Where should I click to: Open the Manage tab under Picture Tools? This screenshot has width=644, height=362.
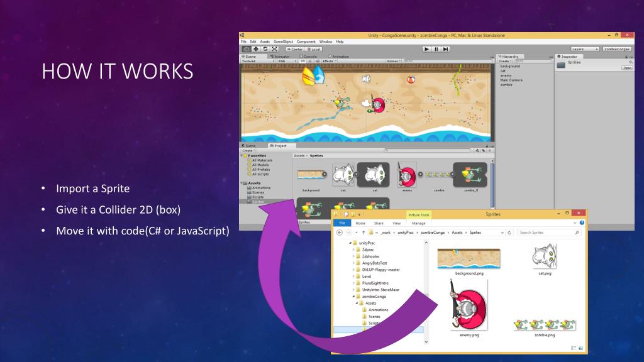tap(418, 223)
